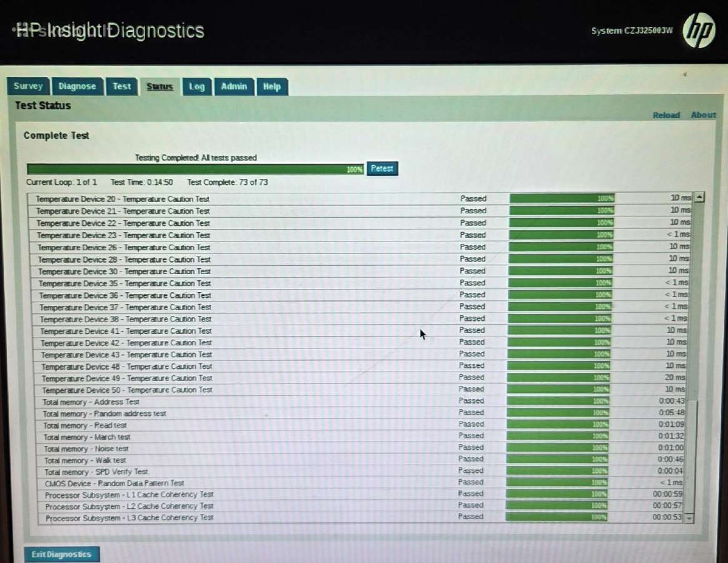
Task: Open the About link
Action: 704,114
